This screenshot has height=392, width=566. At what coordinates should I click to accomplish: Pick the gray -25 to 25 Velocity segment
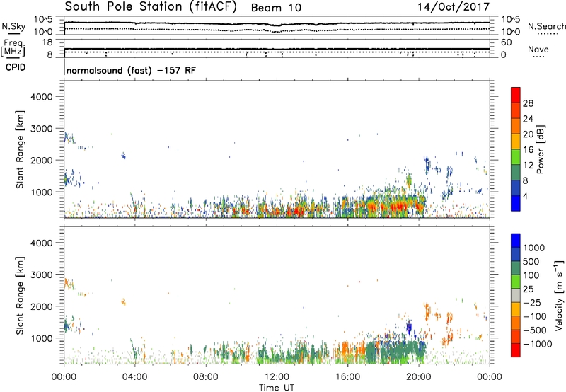pos(516,295)
